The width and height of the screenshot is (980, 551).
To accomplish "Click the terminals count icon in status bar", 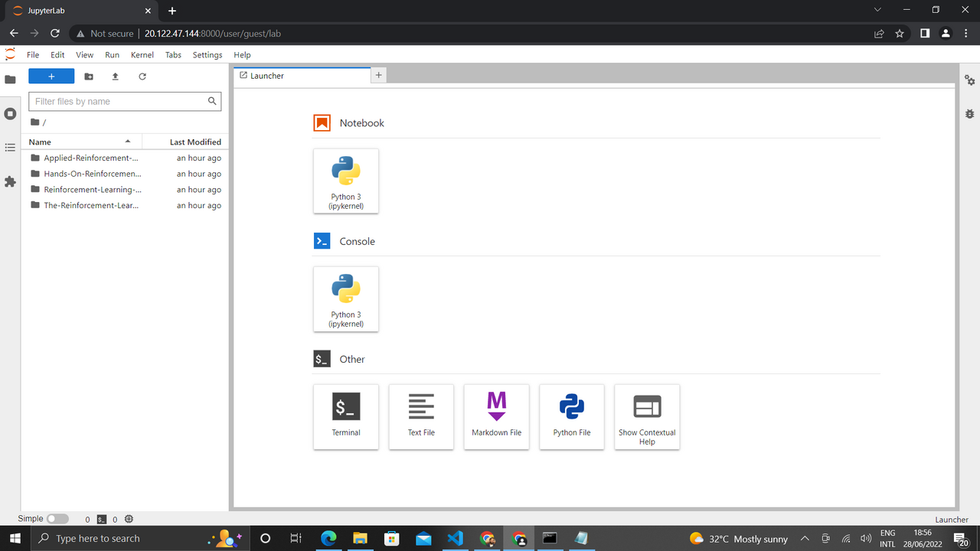I will pyautogui.click(x=101, y=519).
